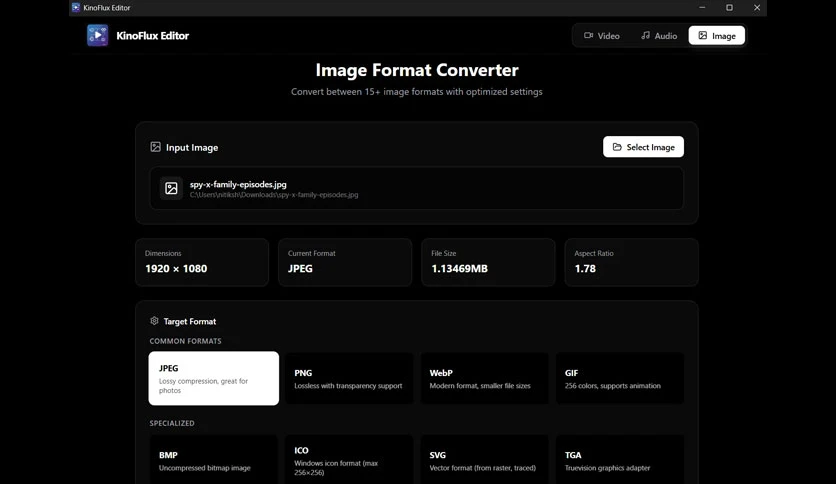
Task: Select the GIF format card
Action: coord(620,378)
